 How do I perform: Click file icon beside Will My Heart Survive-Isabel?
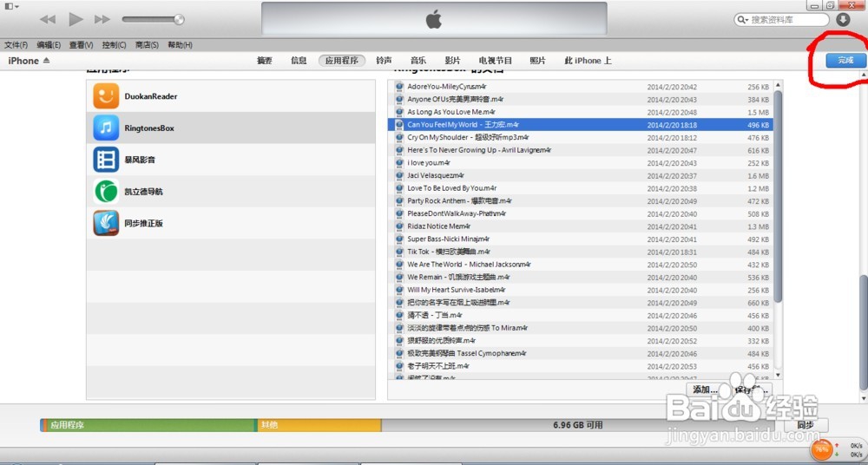399,290
